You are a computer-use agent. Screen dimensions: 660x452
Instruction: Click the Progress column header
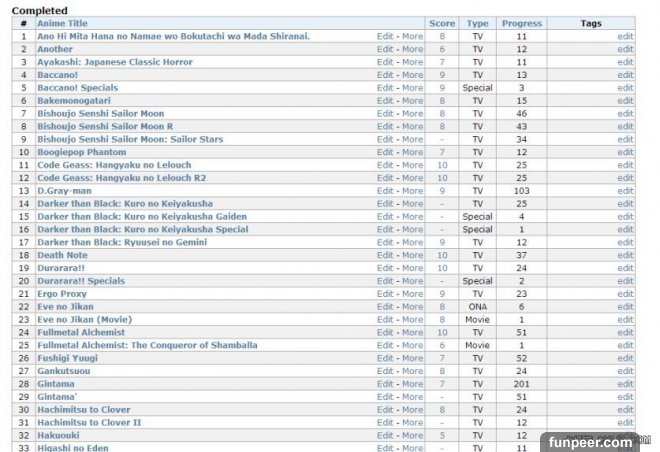click(521, 23)
